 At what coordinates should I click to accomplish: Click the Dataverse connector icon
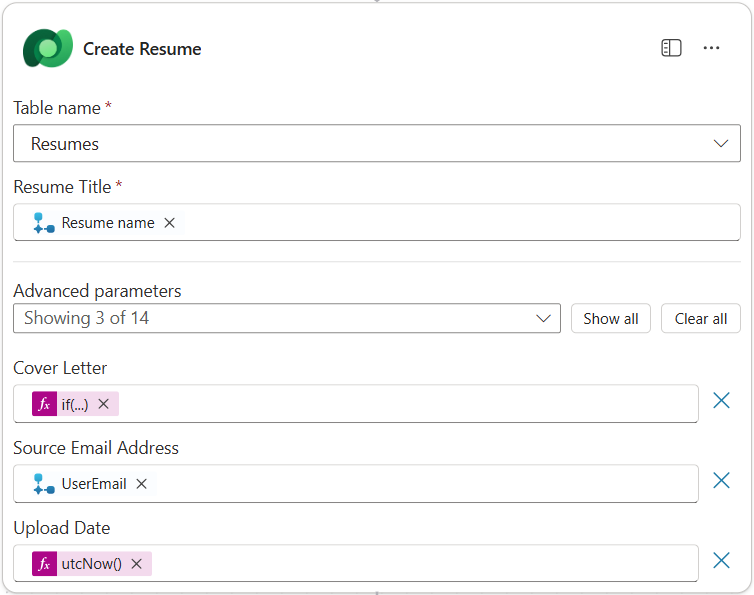pos(47,48)
